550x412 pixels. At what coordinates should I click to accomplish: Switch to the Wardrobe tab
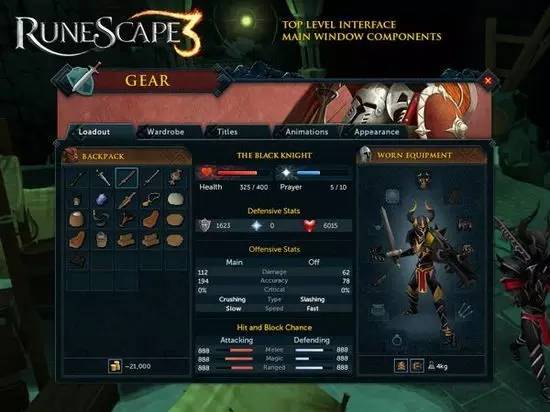(166, 132)
